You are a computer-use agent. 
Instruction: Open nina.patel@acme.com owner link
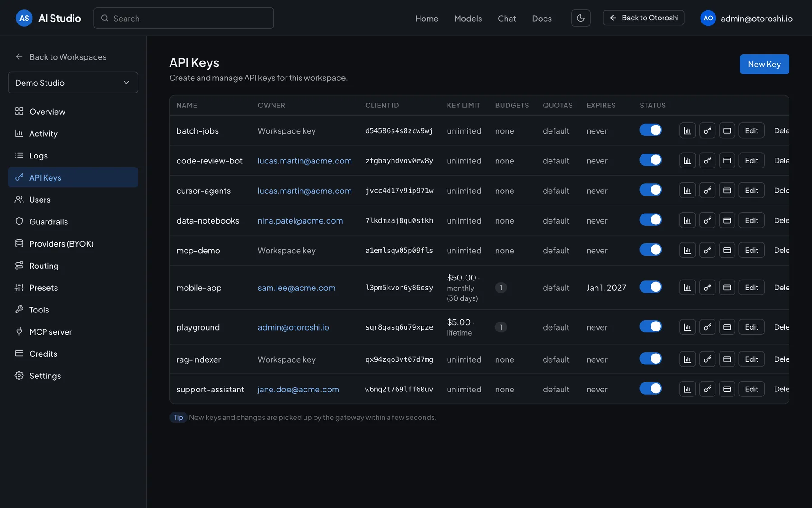click(x=300, y=221)
